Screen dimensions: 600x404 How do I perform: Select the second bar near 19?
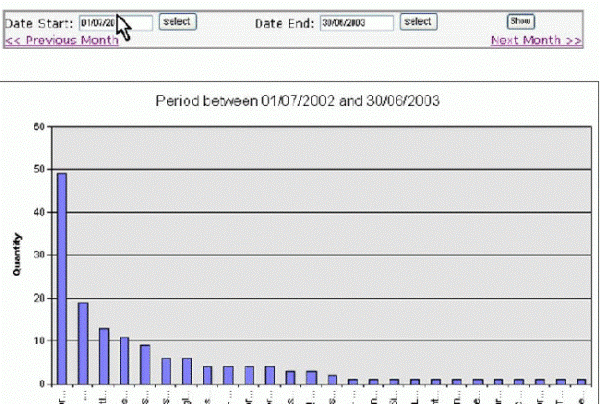(x=83, y=342)
